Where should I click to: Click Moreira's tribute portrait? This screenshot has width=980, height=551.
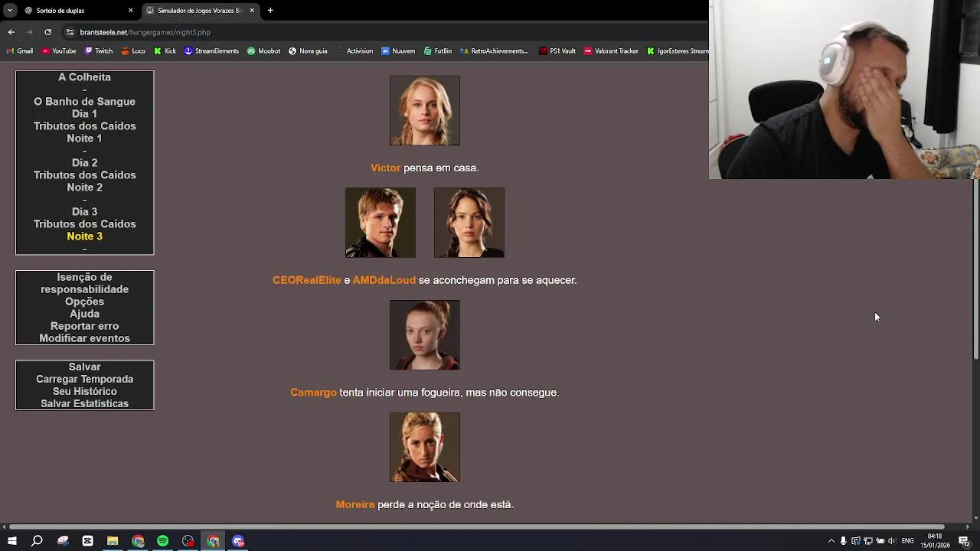(425, 448)
